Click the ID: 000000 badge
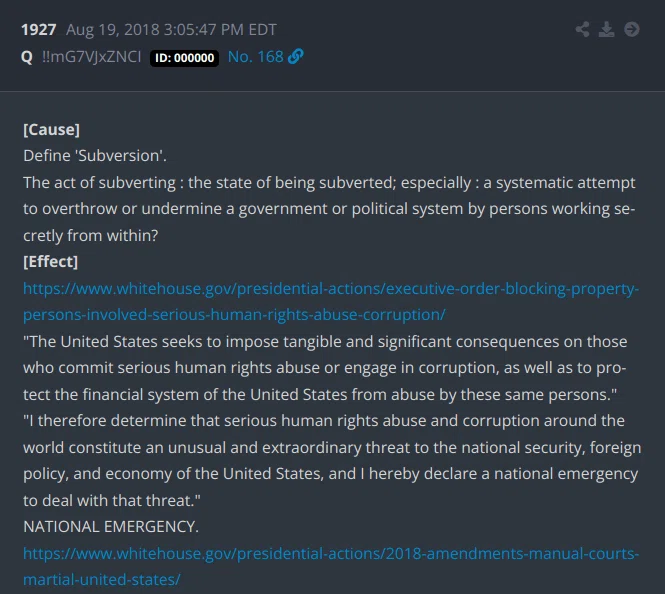The height and width of the screenshot is (594, 665). (x=184, y=58)
